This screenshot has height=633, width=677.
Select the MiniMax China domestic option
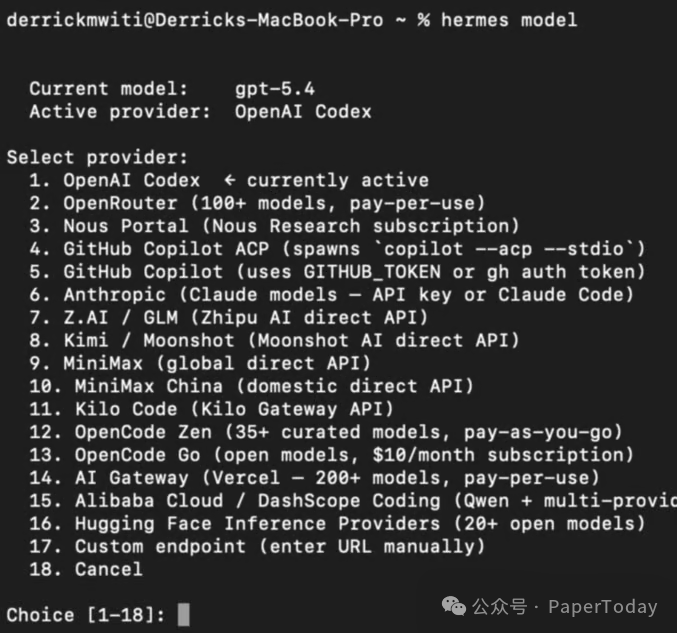(x=273, y=386)
